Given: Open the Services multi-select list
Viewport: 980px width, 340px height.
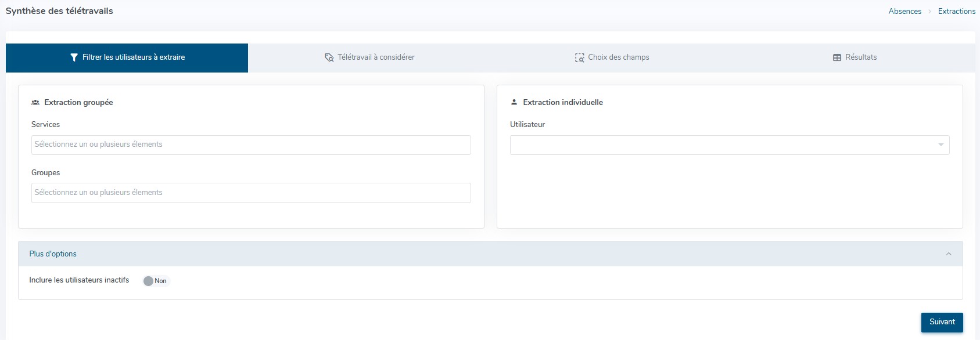Looking at the screenshot, I should click(250, 145).
